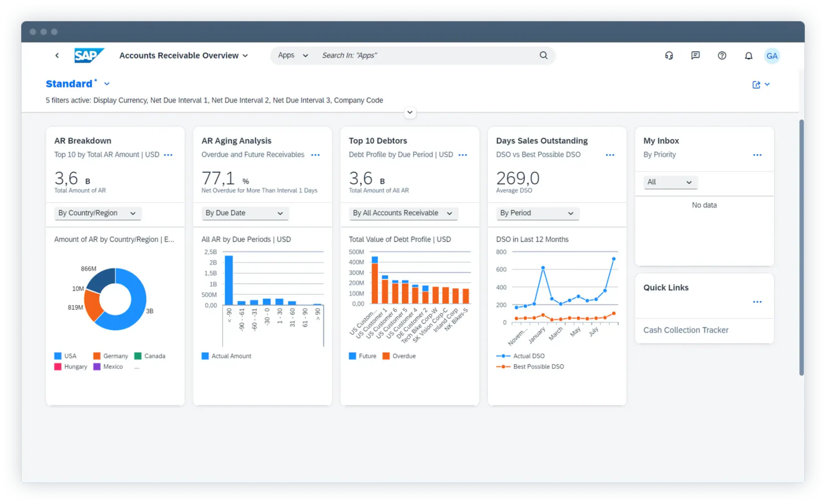Screen dimensions: 826x504
Task: Click the search magnifier icon
Action: pos(543,55)
